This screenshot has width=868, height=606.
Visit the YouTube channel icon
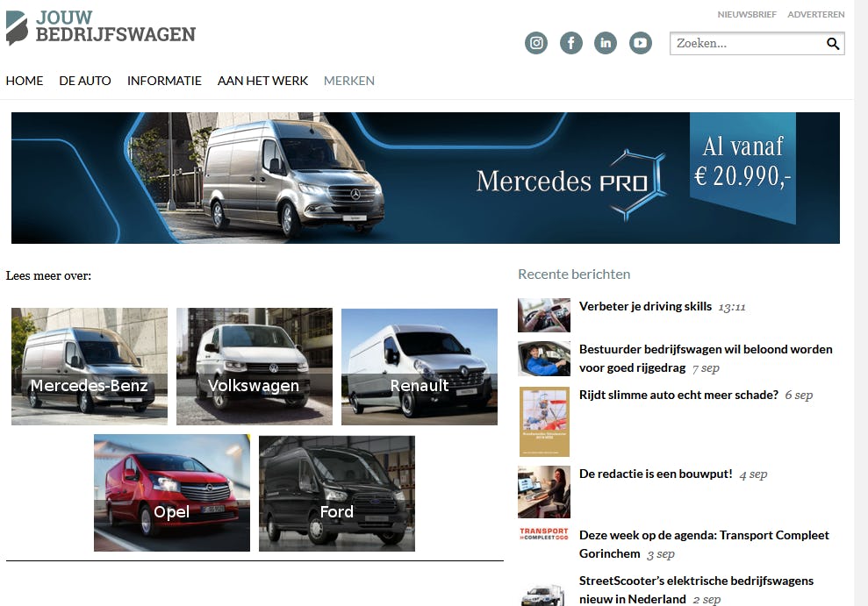tap(641, 42)
